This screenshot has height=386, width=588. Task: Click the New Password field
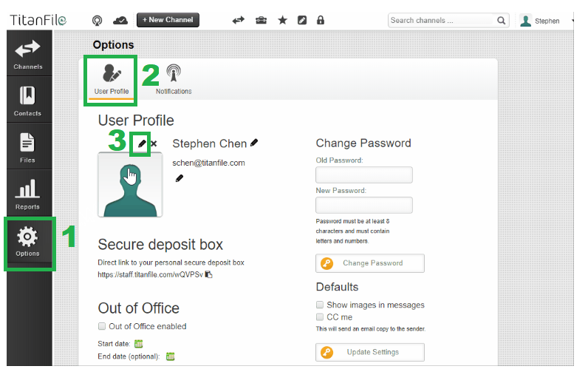click(364, 205)
